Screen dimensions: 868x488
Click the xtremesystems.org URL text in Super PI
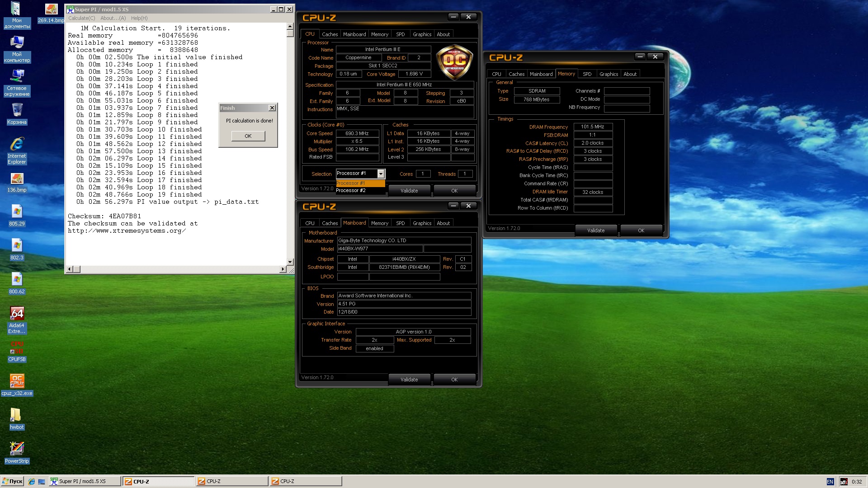[x=127, y=231]
